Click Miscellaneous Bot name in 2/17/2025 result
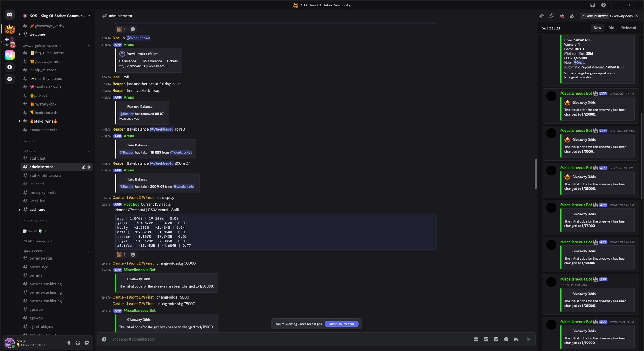 tap(576, 94)
